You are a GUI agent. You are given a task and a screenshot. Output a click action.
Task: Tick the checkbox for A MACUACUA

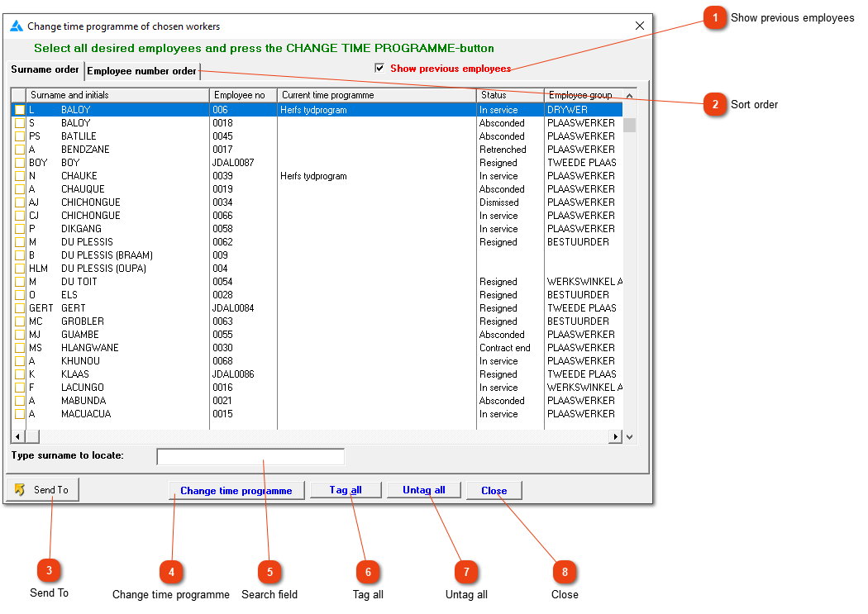click(x=20, y=414)
